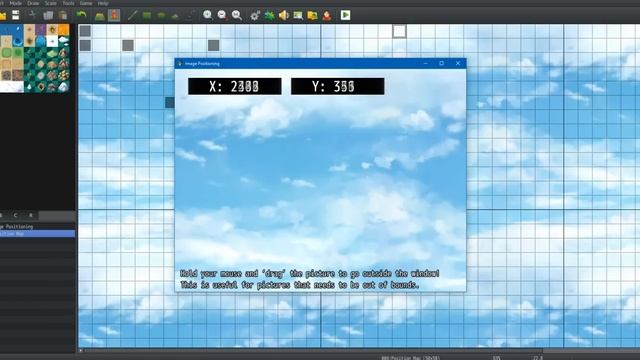Open Event Searcher icon

(x=298, y=16)
